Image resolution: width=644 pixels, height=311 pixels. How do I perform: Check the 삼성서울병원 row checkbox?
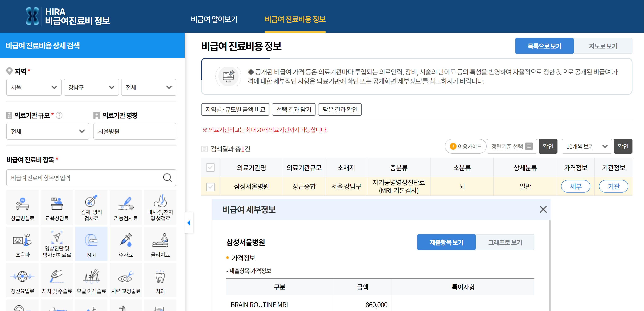211,187
